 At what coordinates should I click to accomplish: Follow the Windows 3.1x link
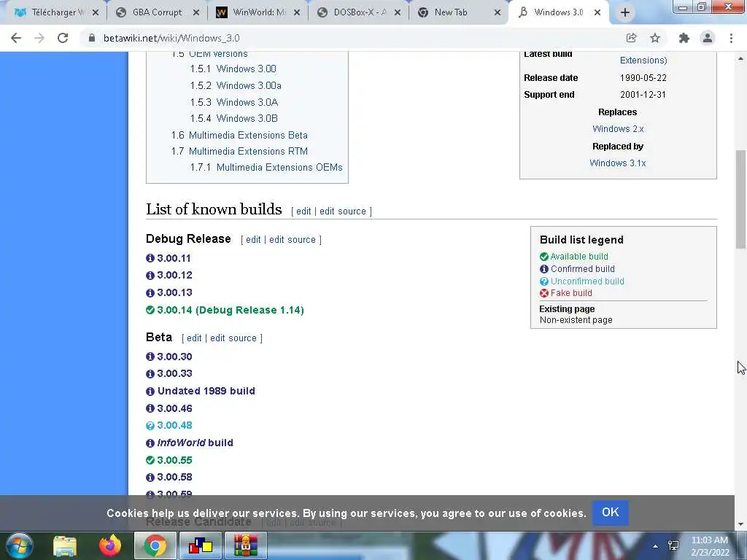618,163
